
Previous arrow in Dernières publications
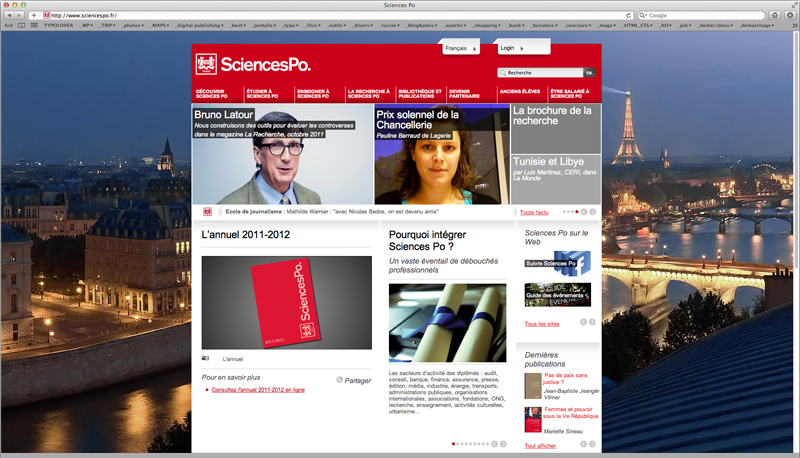tap(584, 444)
